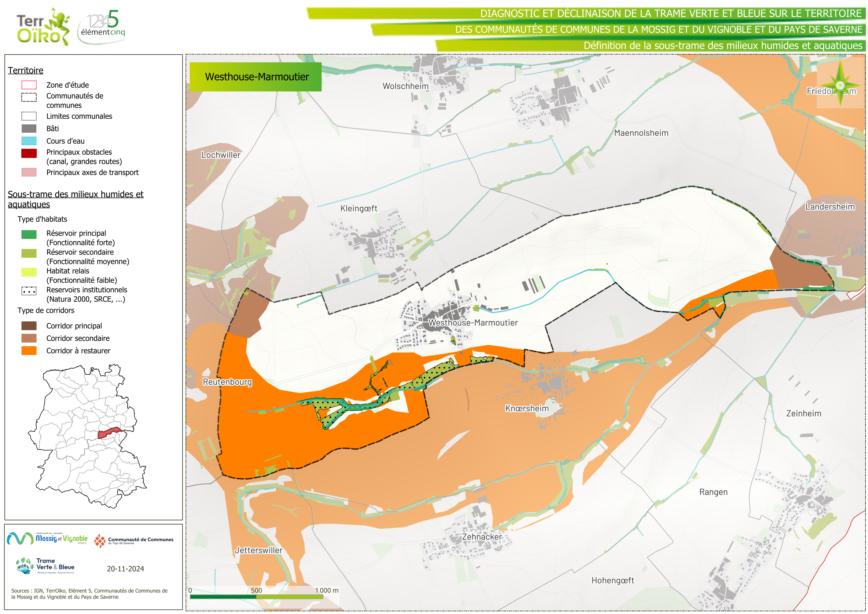Click the green scale bar at map bottom
This screenshot has height=614, width=868.
(x=256, y=597)
